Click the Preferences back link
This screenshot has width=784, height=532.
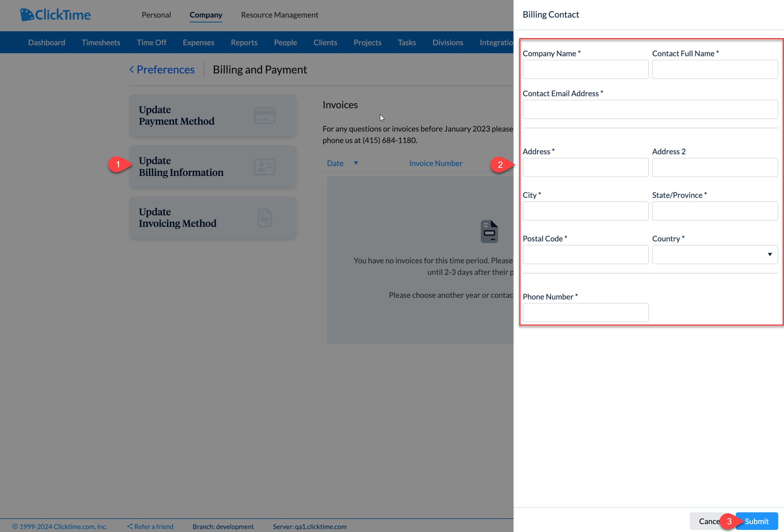coord(162,69)
